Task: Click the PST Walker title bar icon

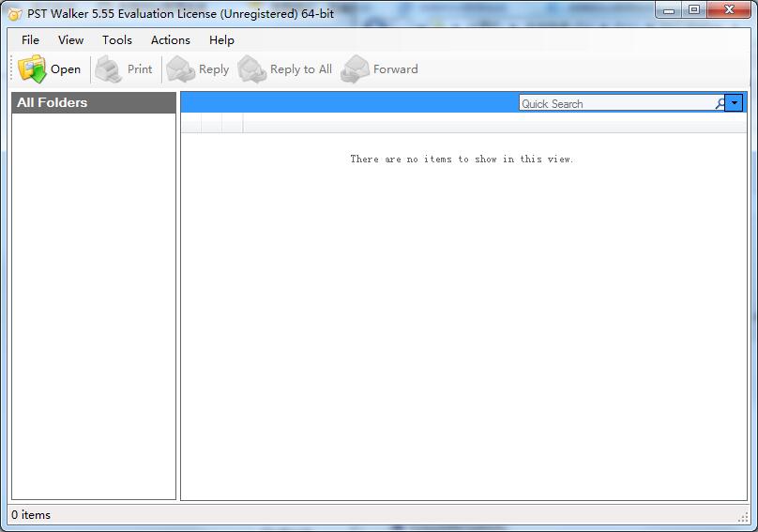Action: 15,14
